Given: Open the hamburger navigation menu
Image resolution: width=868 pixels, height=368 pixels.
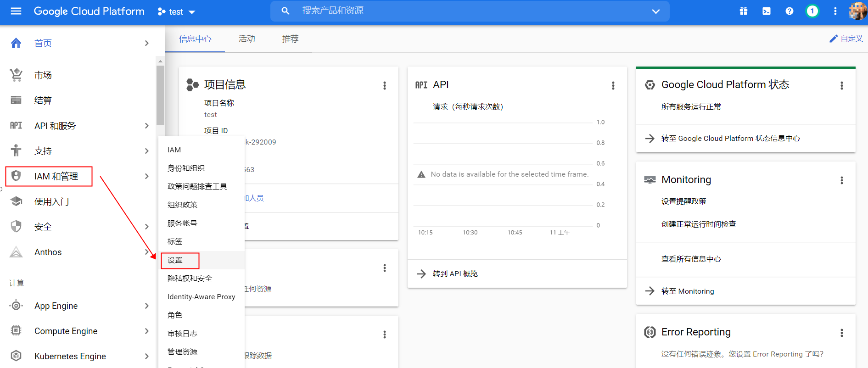Looking at the screenshot, I should tap(16, 11).
